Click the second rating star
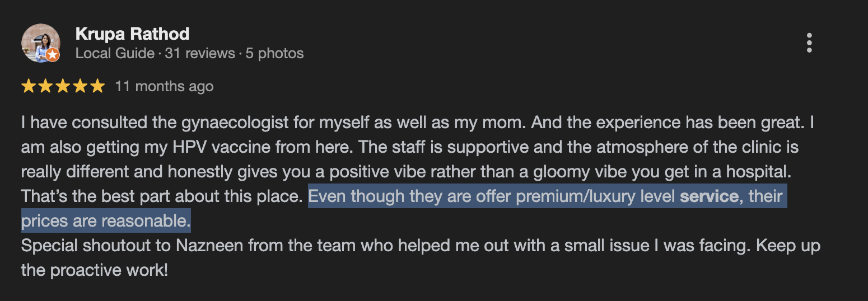868x301 pixels. [45, 86]
